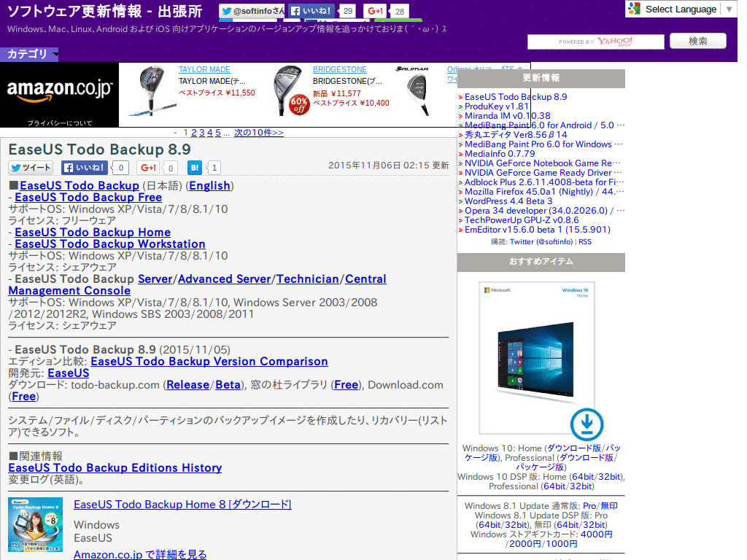Open TechPowerUp GPU-Z v0.8.6 entry

[x=522, y=220]
